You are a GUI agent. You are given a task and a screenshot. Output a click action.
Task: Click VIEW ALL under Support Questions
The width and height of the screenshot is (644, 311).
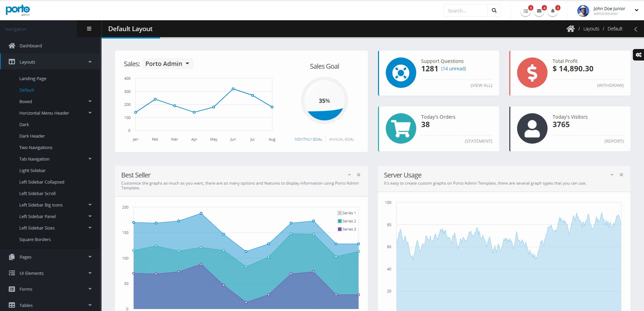[x=481, y=85]
